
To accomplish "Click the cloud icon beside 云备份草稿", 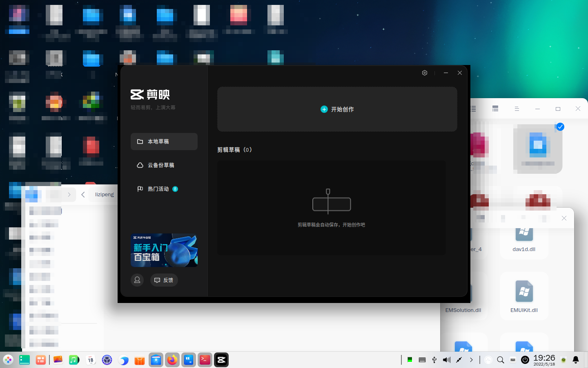I will 140,165.
